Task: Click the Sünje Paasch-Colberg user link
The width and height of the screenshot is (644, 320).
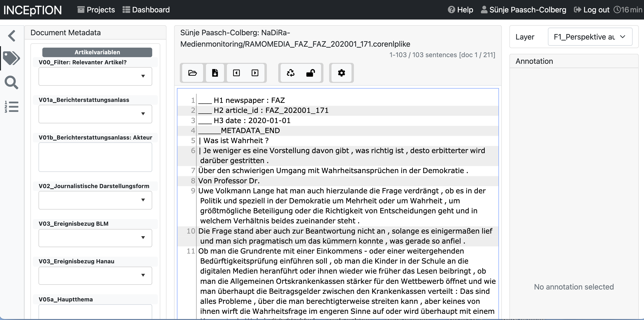Action: click(523, 10)
